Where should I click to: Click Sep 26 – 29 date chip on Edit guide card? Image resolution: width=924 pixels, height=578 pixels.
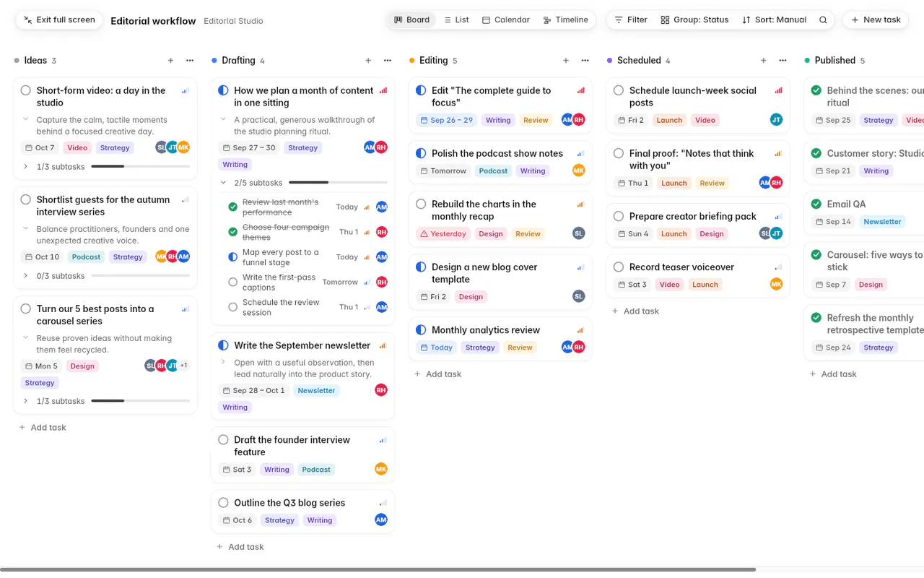(446, 120)
